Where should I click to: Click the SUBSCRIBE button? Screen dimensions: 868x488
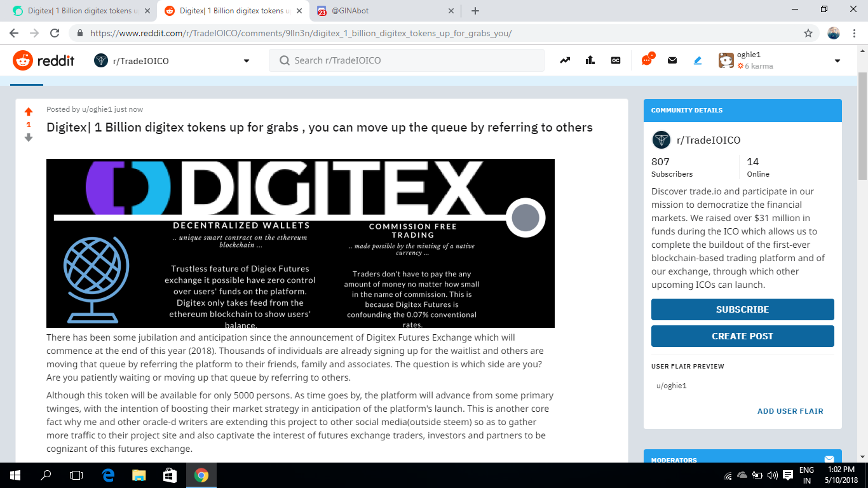click(742, 309)
